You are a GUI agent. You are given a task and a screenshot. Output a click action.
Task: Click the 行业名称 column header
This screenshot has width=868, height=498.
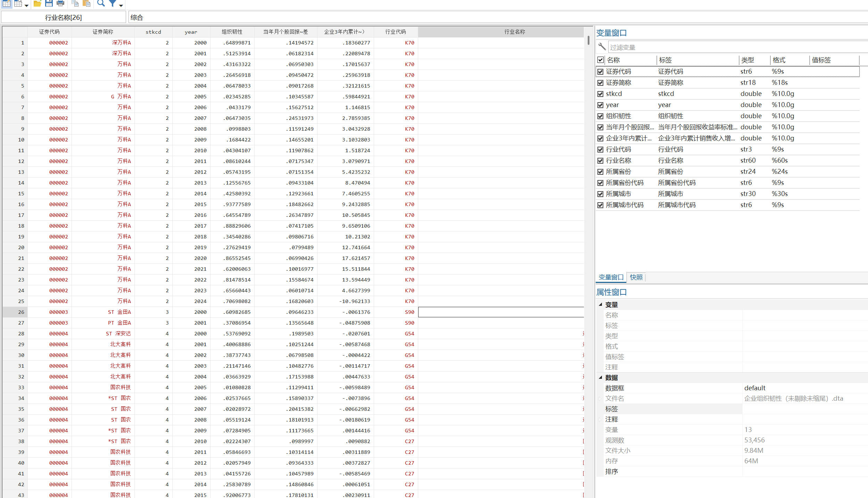pyautogui.click(x=514, y=32)
